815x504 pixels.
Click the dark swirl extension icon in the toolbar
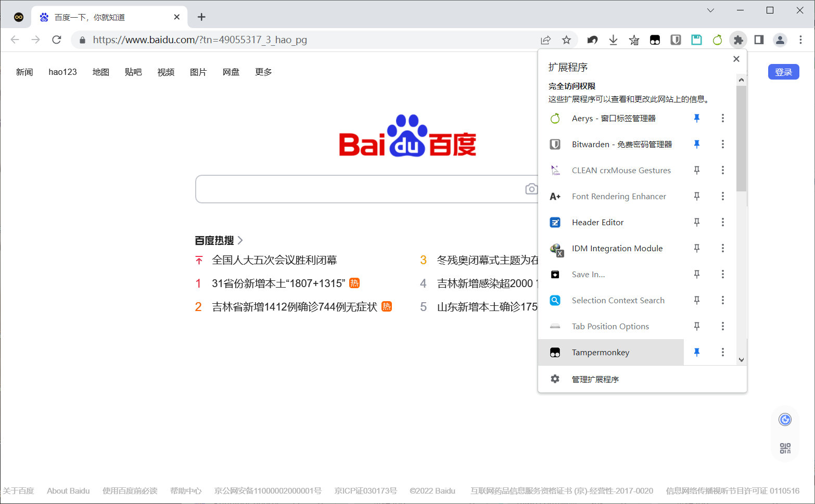pyautogui.click(x=592, y=40)
